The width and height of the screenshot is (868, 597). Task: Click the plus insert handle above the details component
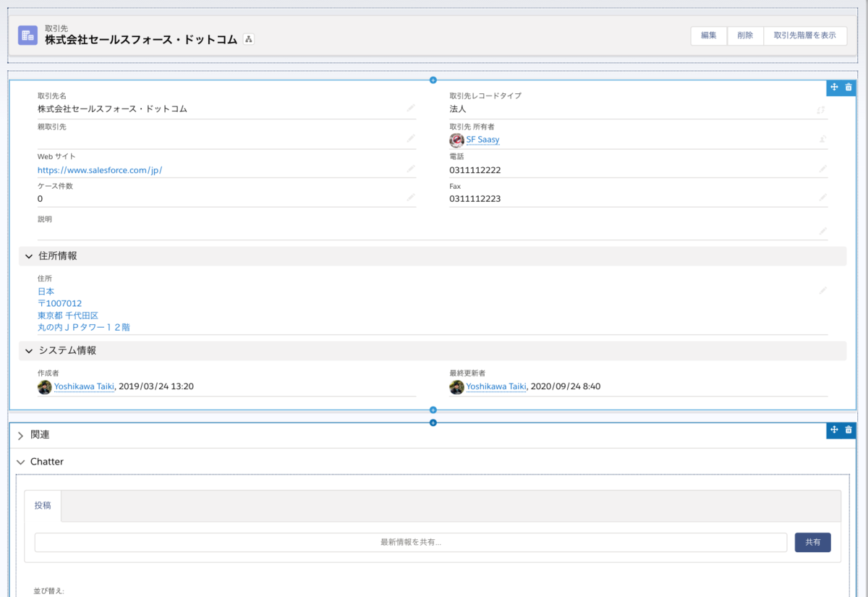point(433,80)
